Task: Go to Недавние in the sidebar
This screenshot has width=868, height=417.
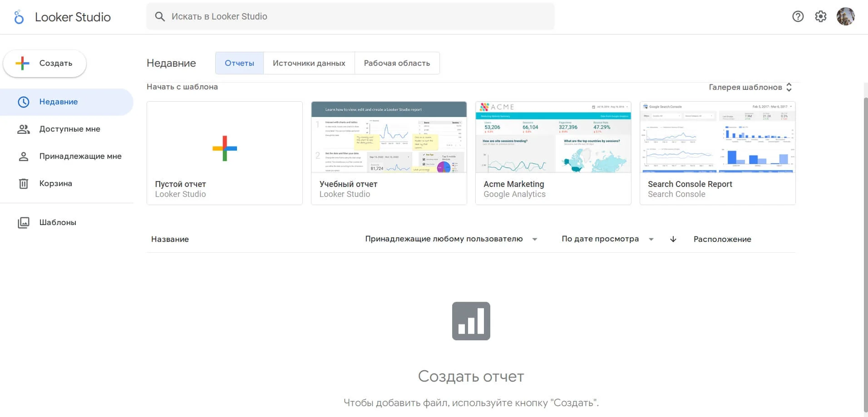Action: [59, 102]
